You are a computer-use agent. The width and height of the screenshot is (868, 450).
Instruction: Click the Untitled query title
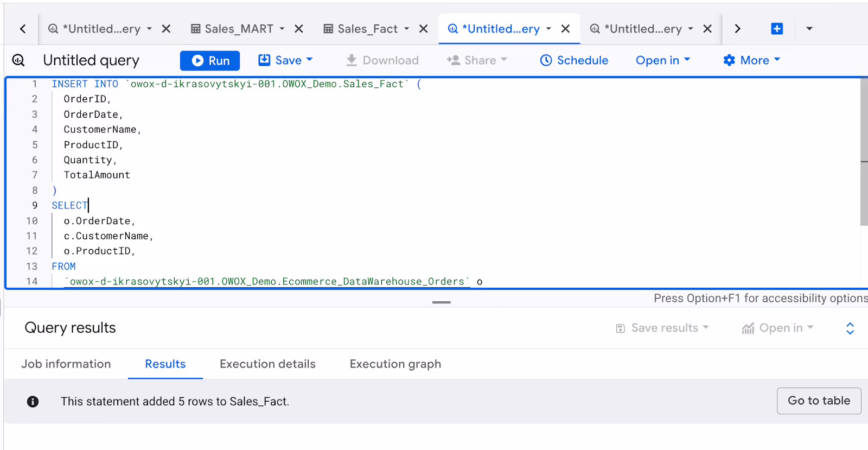[x=91, y=60]
